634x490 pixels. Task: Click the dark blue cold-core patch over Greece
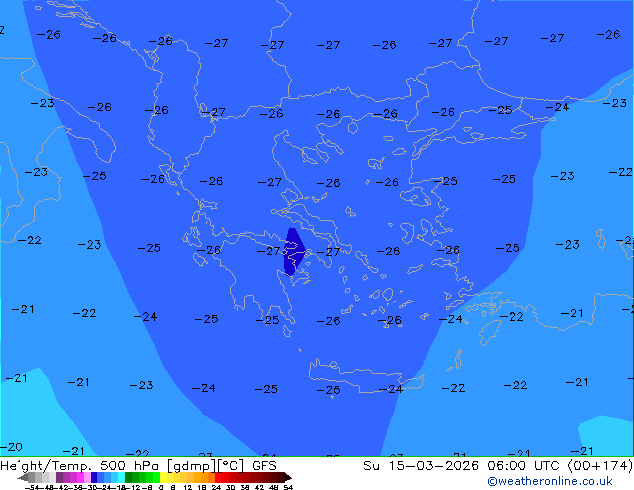(x=293, y=252)
